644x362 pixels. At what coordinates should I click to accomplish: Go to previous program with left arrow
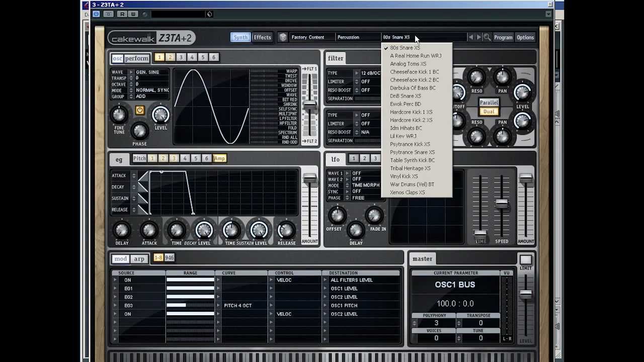(471, 37)
